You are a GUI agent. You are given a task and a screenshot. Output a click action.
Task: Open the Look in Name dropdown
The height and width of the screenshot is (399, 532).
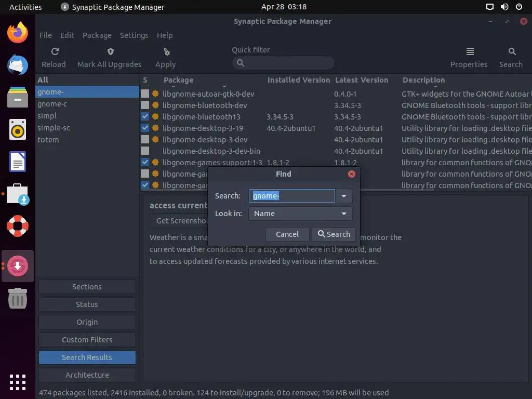300,214
